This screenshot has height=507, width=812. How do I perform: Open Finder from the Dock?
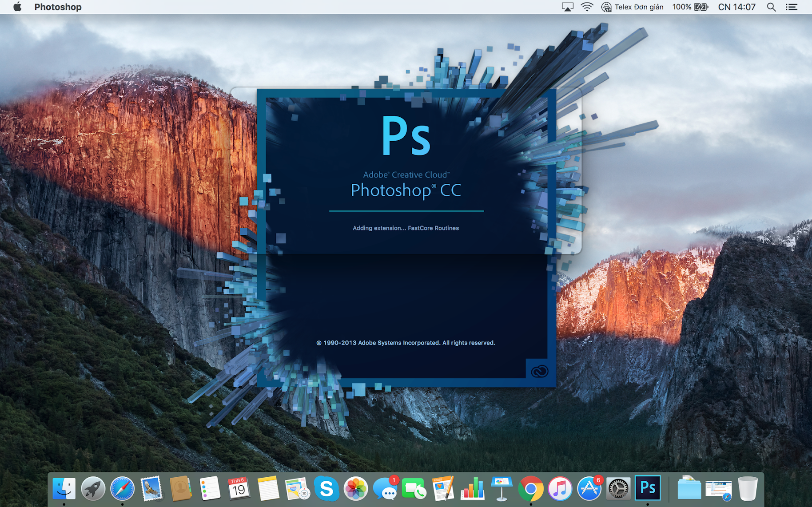[64, 488]
